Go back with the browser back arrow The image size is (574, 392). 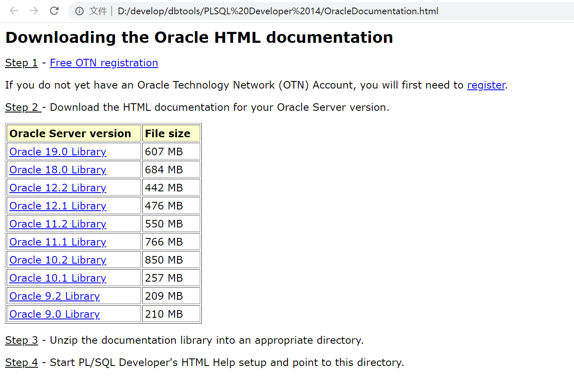tap(14, 11)
